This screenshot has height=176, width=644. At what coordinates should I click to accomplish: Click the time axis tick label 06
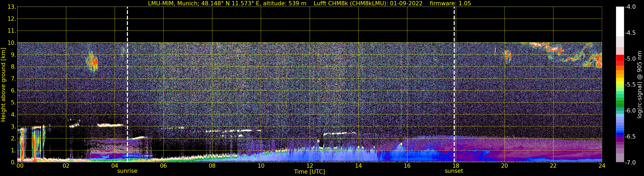[163, 166]
